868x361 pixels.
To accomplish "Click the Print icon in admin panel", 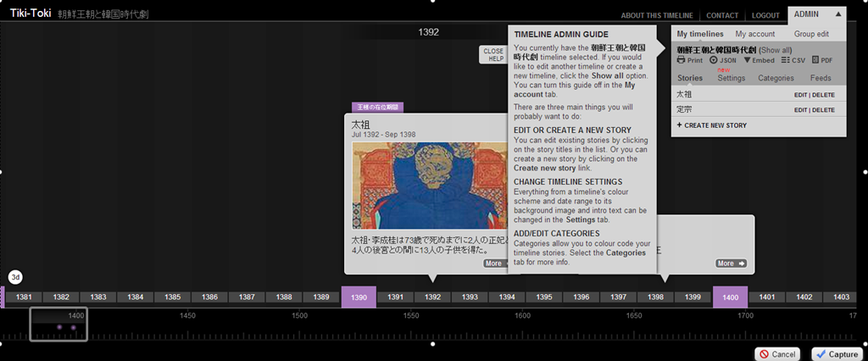I will [x=690, y=60].
